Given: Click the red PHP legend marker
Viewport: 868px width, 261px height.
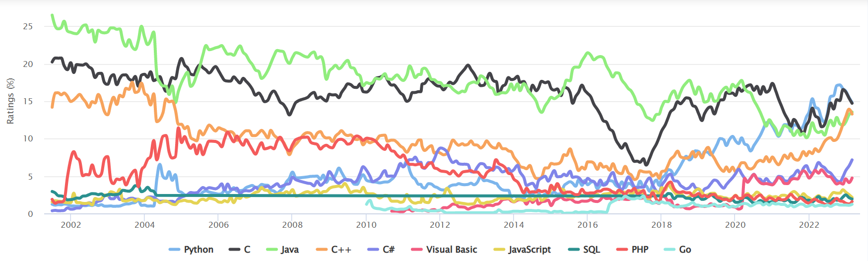Looking at the screenshot, I should [622, 249].
